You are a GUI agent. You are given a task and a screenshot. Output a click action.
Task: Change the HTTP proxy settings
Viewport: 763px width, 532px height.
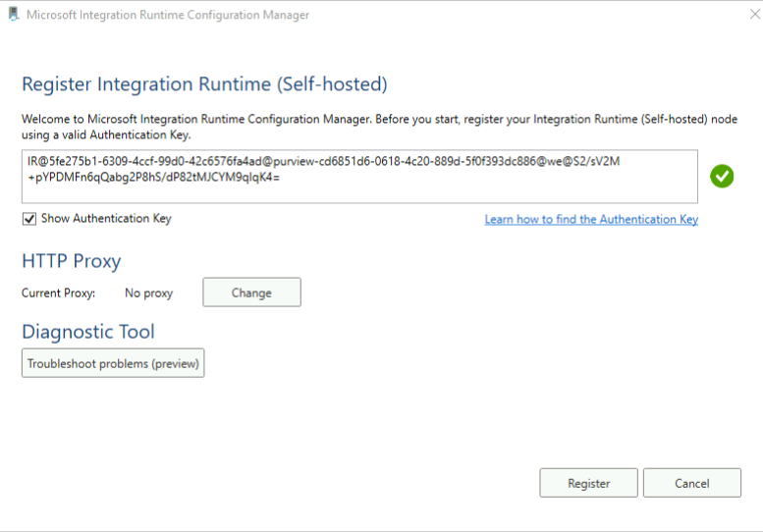[x=251, y=293]
